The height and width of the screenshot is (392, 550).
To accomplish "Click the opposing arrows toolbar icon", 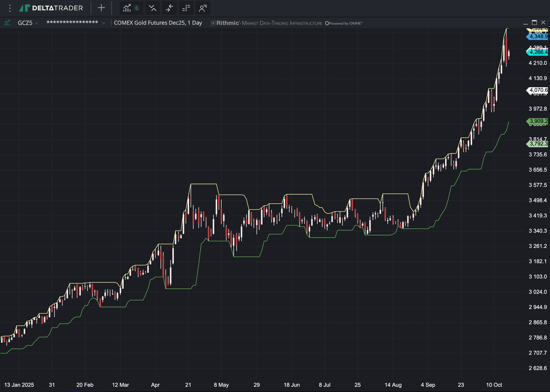I will coord(169,8).
